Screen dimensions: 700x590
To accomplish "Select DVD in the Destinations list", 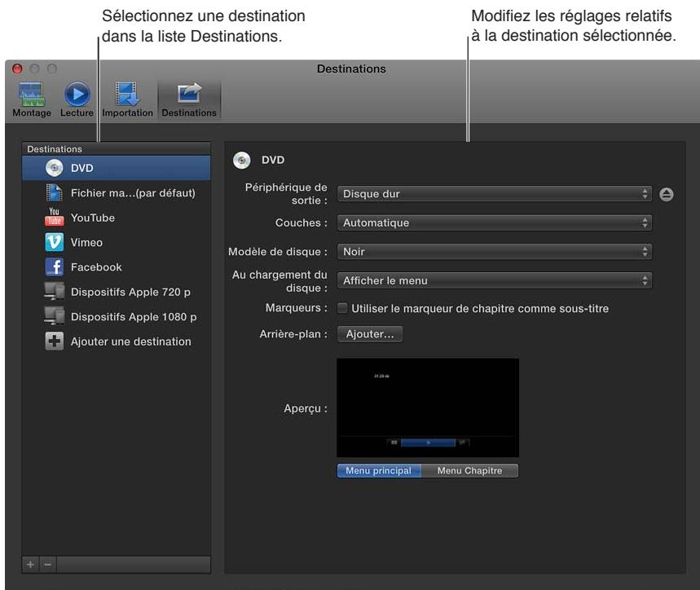I will pyautogui.click(x=116, y=168).
